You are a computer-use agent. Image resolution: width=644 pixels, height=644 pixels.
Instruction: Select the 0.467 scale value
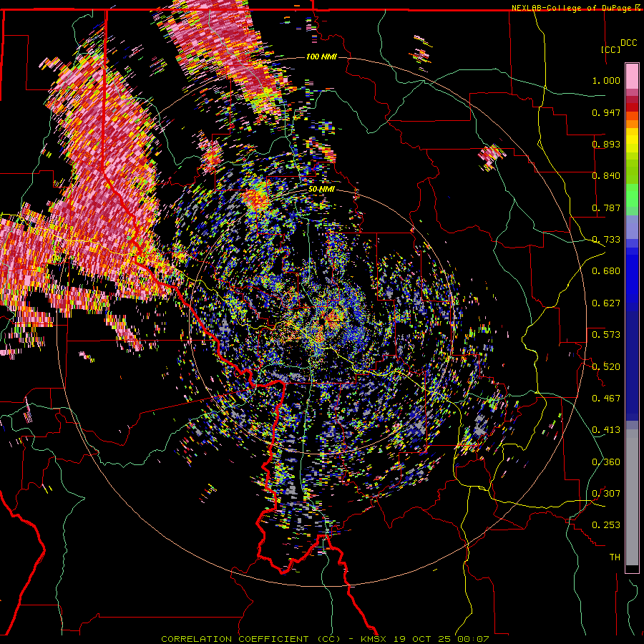pos(606,398)
